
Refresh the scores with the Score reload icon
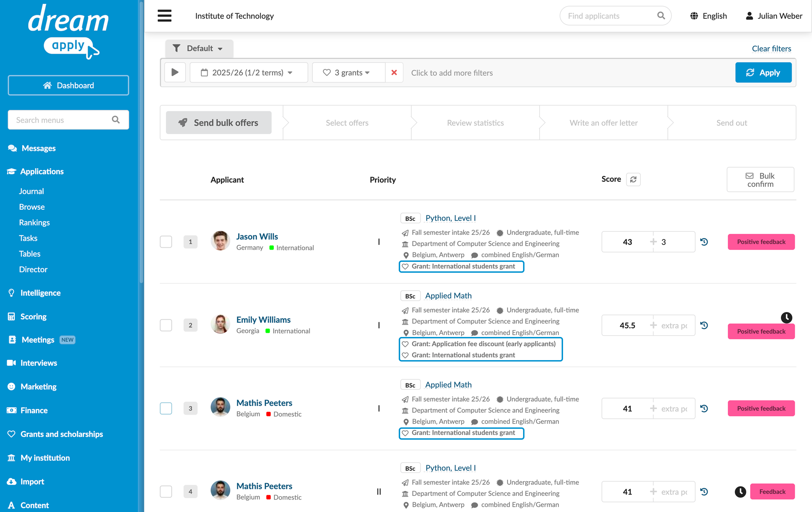[633, 179]
